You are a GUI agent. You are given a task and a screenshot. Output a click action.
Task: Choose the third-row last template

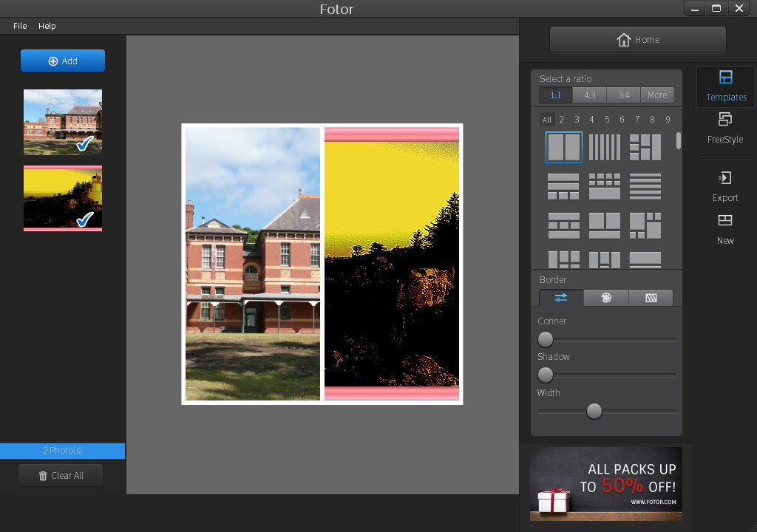(645, 225)
